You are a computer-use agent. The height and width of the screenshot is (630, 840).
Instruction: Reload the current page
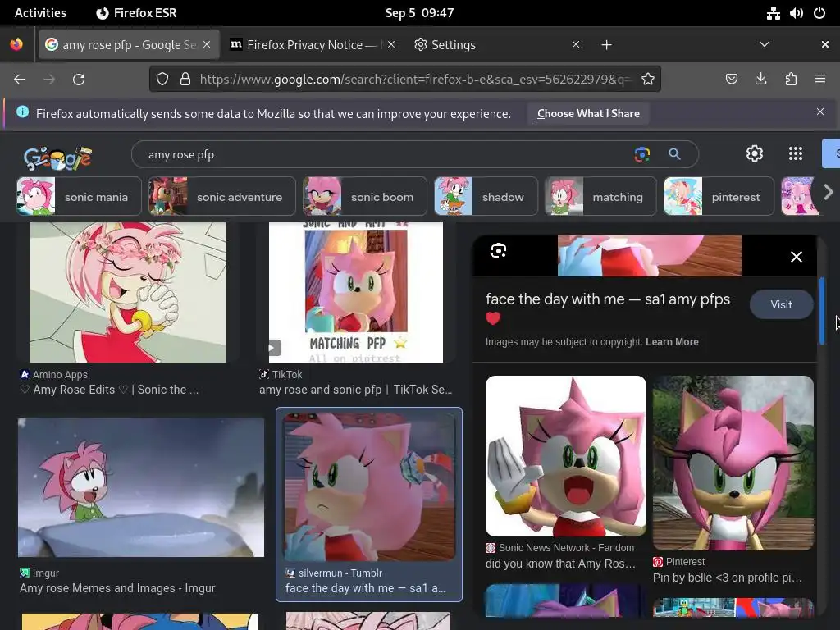click(x=79, y=80)
